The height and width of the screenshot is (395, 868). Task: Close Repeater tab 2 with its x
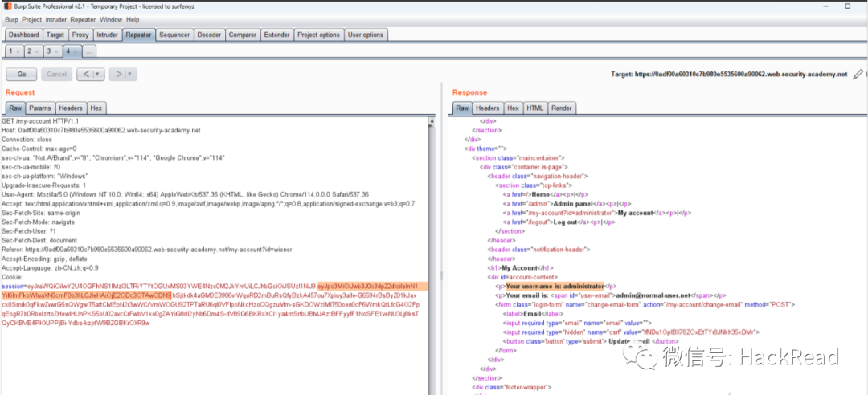pyautogui.click(x=37, y=51)
